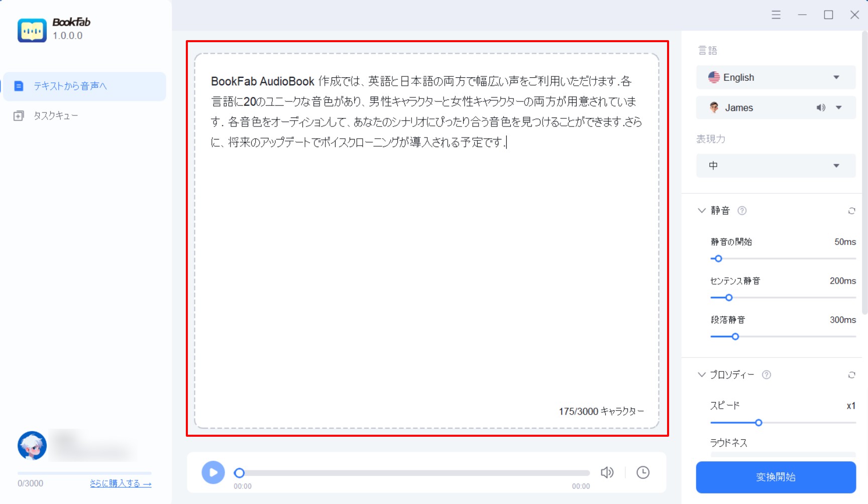
Task: Click the player volume speaker icon
Action: tap(607, 472)
